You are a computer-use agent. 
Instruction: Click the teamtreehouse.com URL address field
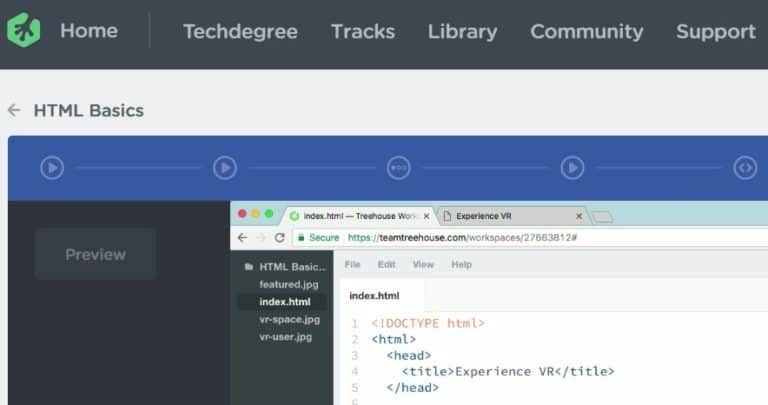(x=530, y=238)
